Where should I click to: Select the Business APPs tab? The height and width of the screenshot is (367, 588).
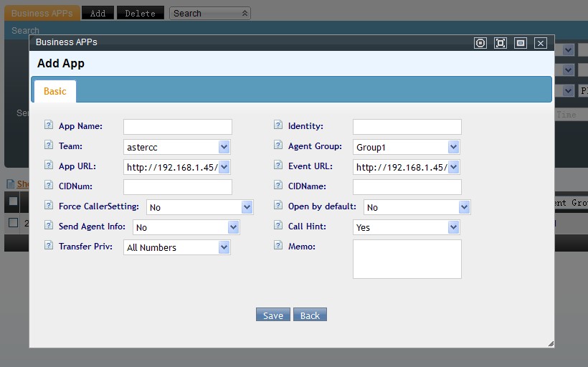42,13
